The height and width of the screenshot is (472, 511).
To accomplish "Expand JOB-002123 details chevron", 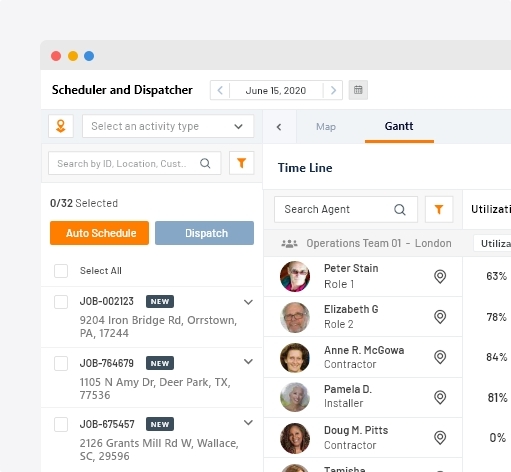I will [x=248, y=302].
